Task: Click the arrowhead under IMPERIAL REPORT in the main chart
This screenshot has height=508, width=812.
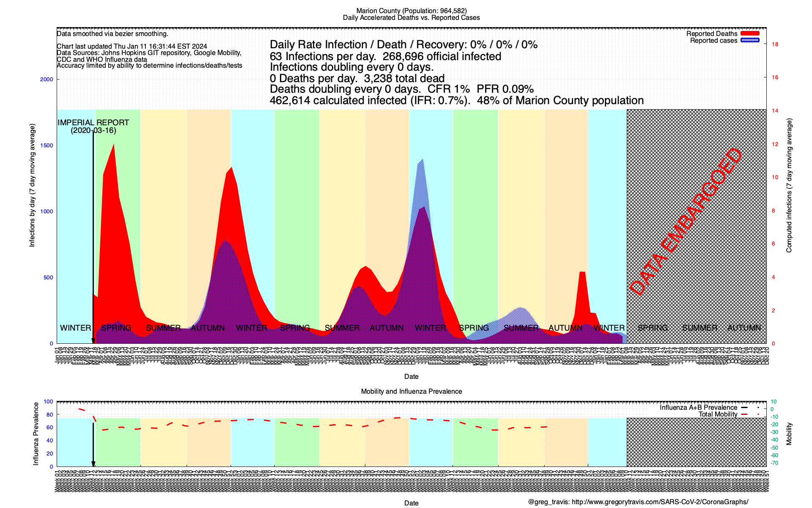Action: pos(93,341)
